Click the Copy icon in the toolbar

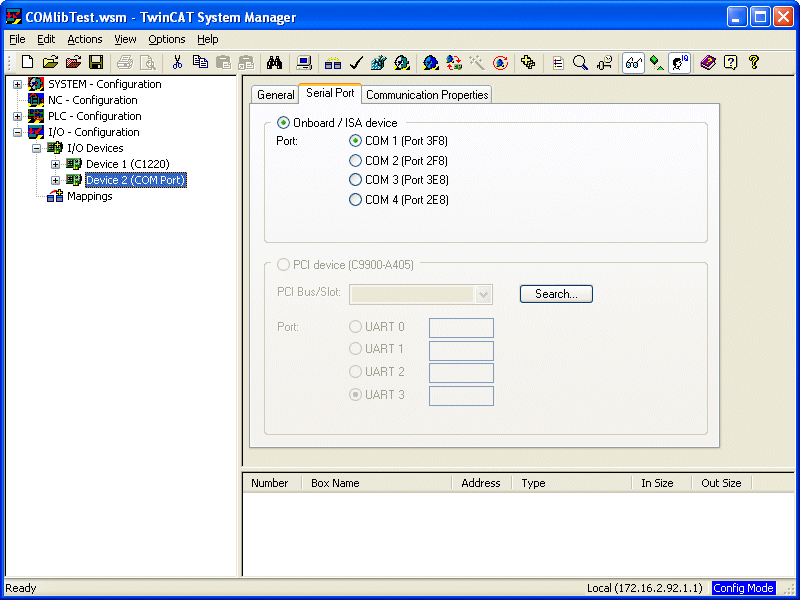point(200,63)
